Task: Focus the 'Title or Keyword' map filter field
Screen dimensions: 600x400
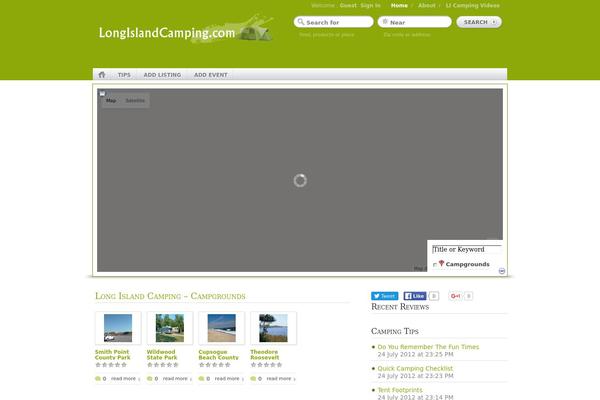Action: [466, 250]
